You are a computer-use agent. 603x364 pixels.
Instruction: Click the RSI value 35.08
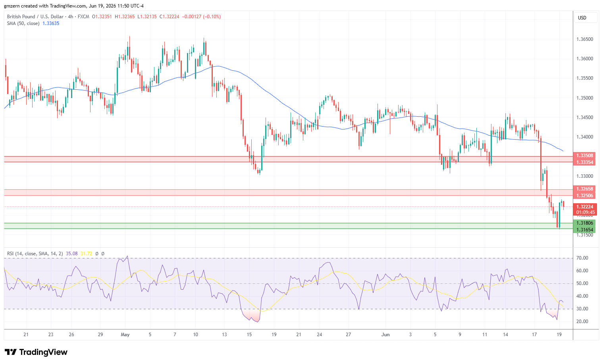click(x=72, y=254)
